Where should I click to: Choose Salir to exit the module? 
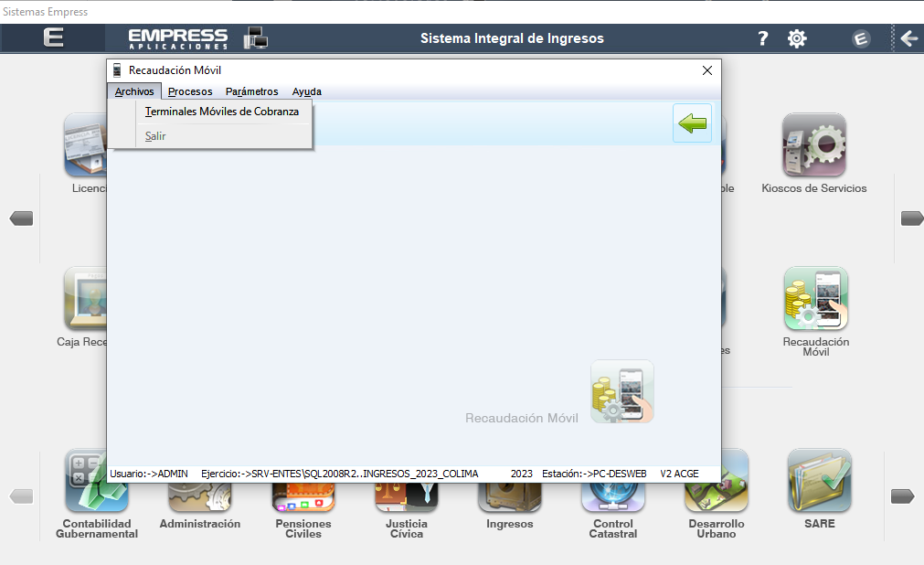coord(155,135)
